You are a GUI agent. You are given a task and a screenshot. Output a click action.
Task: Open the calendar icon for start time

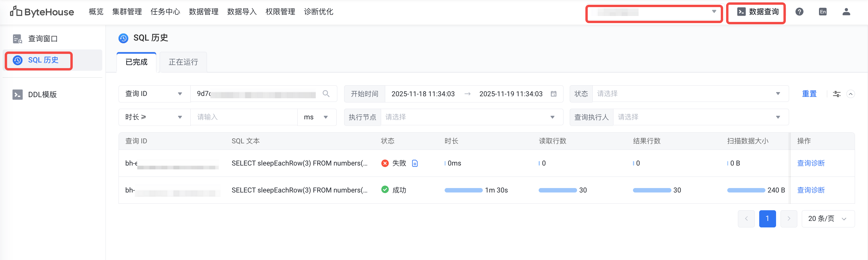(553, 94)
